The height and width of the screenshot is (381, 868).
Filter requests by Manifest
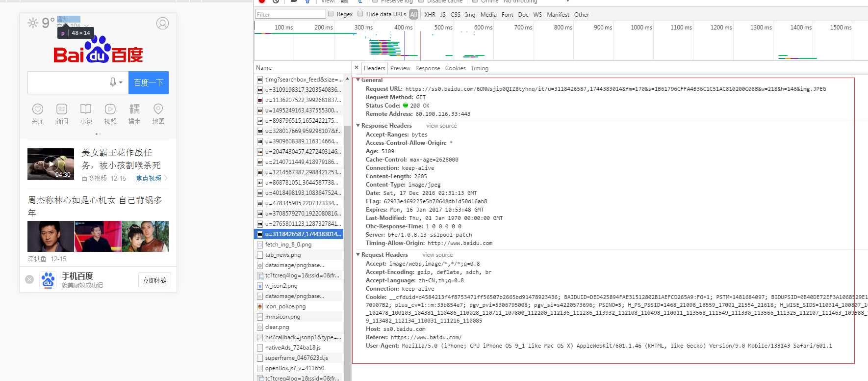(x=558, y=15)
